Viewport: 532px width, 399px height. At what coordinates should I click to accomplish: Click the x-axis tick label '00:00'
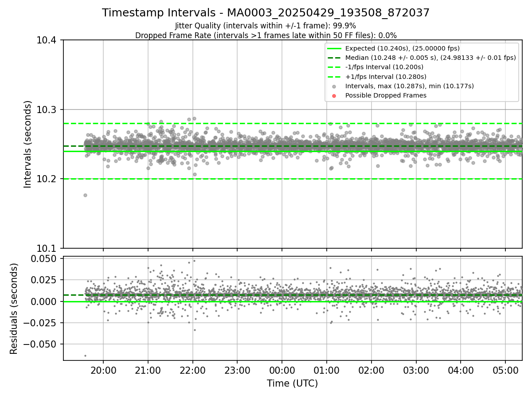click(x=282, y=370)
